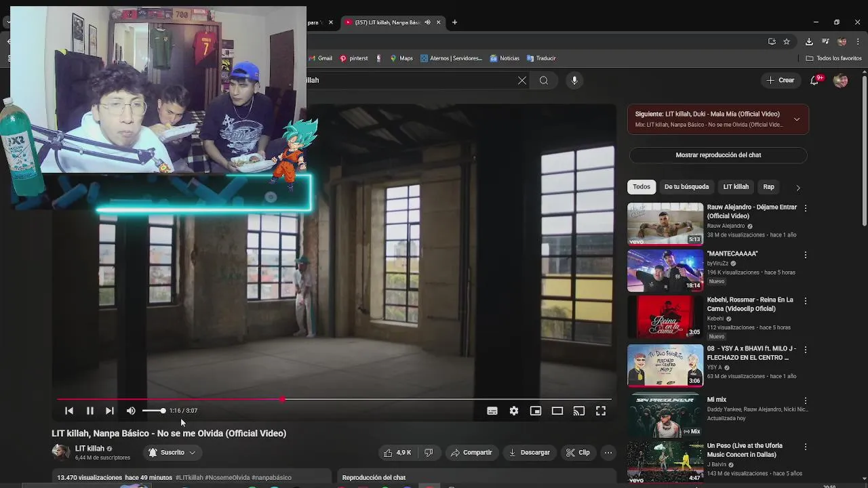Mute the video using the speaker icon
This screenshot has width=868, height=488.
pos(131,411)
